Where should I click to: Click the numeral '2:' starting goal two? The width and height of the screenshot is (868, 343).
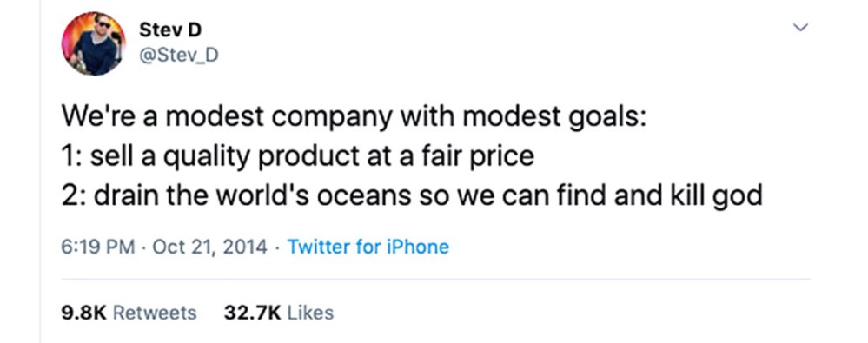tap(73, 196)
